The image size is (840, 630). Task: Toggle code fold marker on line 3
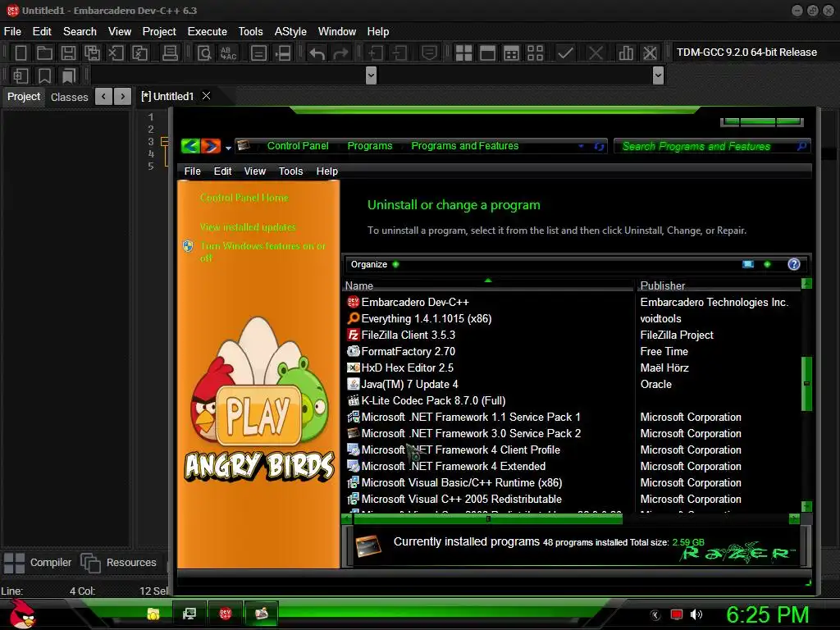click(164, 141)
